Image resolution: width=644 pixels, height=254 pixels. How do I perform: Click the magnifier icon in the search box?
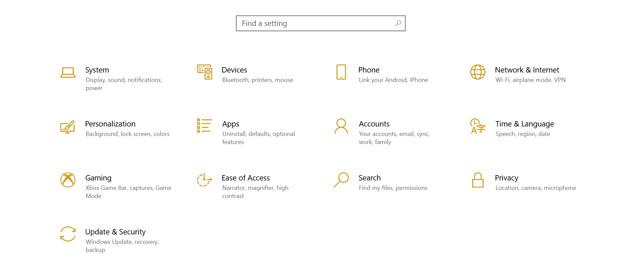[398, 23]
